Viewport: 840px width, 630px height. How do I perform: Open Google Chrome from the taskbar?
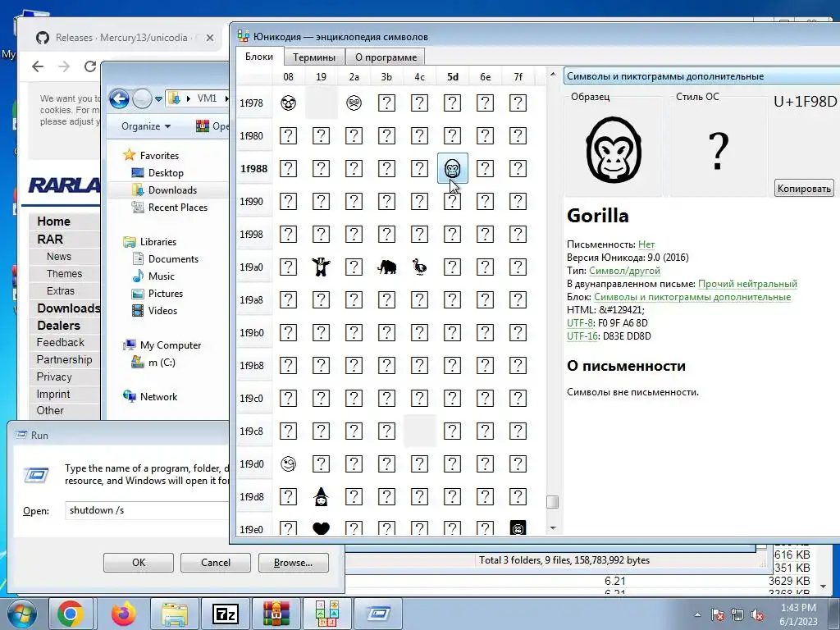point(71,614)
